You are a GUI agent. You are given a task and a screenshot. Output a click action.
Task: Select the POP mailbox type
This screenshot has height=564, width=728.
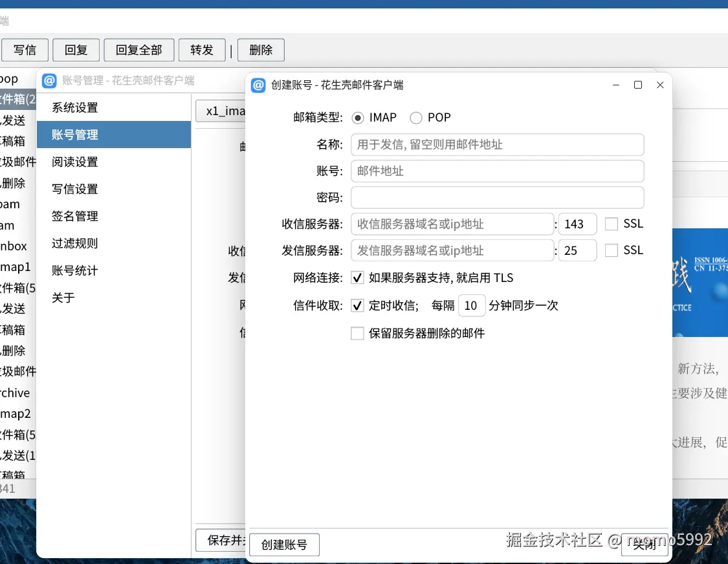pos(415,118)
